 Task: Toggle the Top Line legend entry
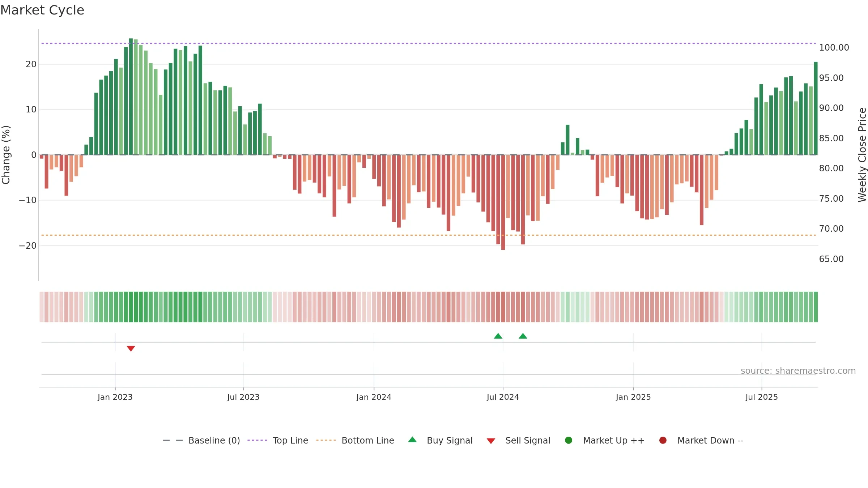click(278, 440)
